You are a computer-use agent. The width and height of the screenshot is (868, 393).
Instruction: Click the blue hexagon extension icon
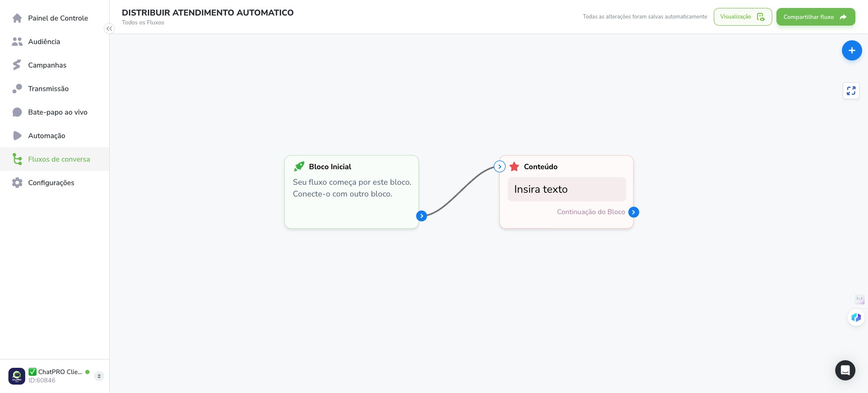point(856,317)
